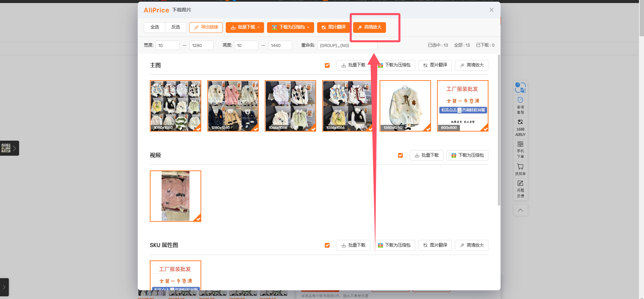Click the top orange 高清放大 button

coord(370,27)
